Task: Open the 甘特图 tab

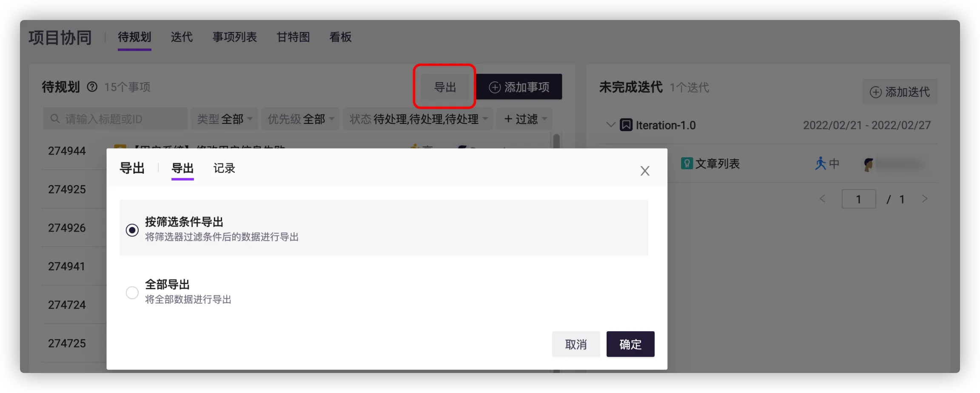Action: 293,37
